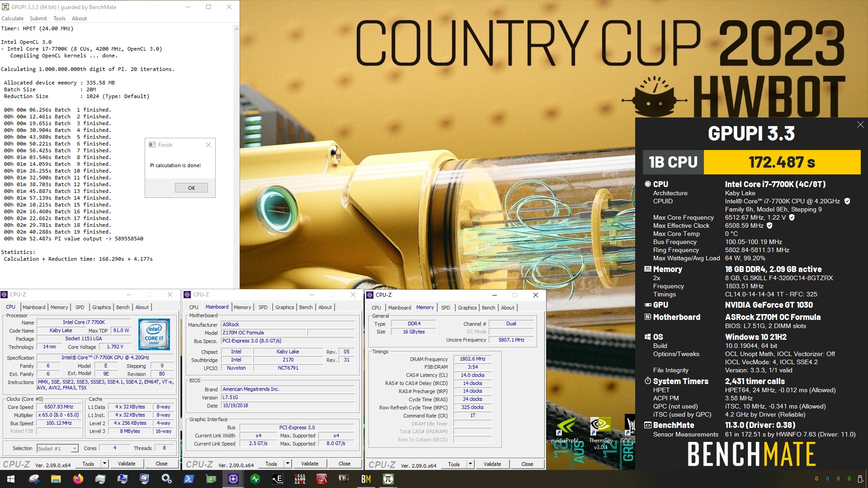Click the green graphics card taskbar icon
This screenshot has height=488, width=868.
[x=211, y=479]
